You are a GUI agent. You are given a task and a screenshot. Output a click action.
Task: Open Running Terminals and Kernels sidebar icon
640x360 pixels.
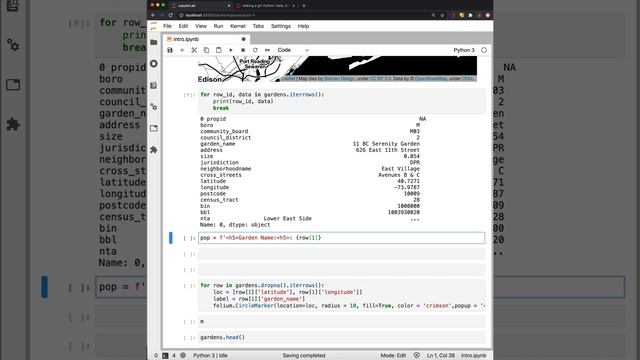[154, 64]
